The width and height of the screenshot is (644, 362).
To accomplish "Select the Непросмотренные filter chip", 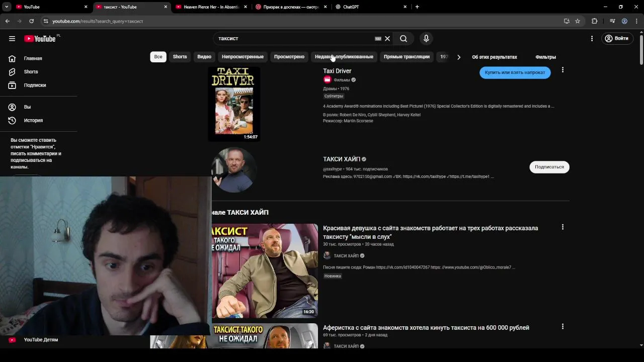I will pyautogui.click(x=243, y=57).
